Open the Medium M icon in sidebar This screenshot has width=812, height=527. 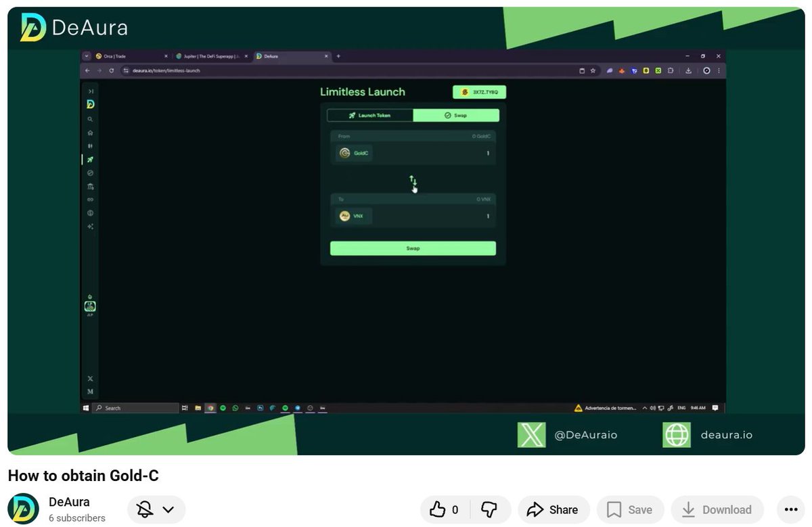[91, 392]
